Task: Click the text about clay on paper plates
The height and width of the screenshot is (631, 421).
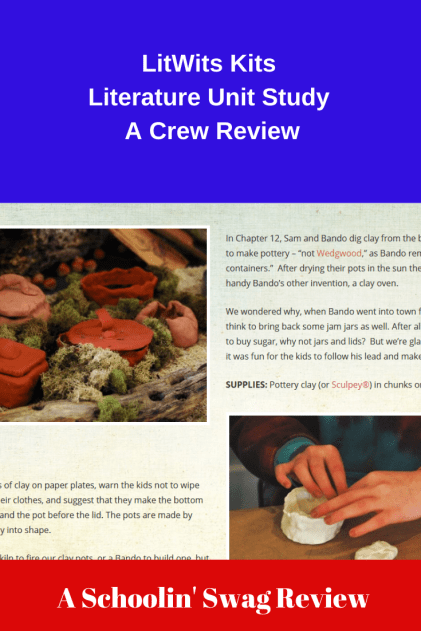Action: point(101,507)
